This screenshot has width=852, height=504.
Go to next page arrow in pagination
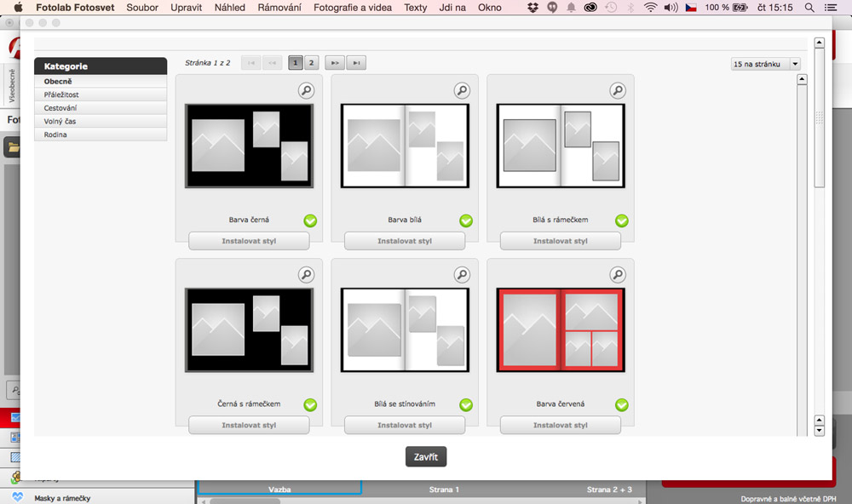[x=335, y=63]
